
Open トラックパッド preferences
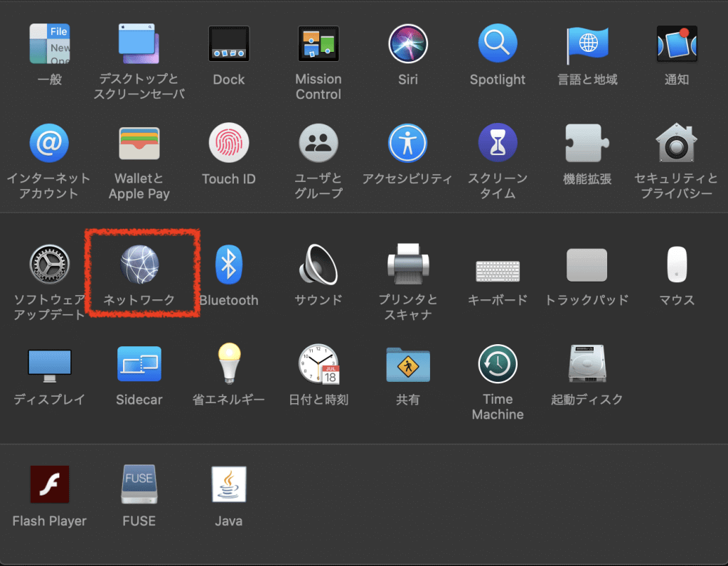[587, 265]
